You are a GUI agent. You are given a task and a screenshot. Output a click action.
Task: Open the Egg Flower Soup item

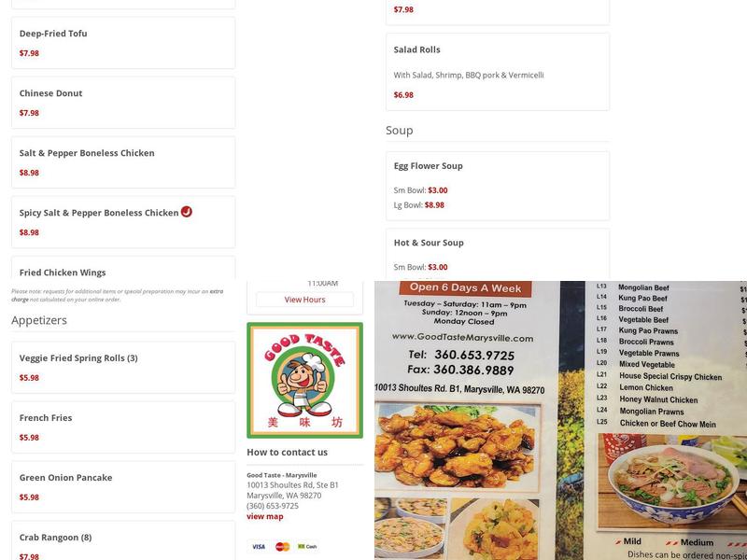click(498, 186)
